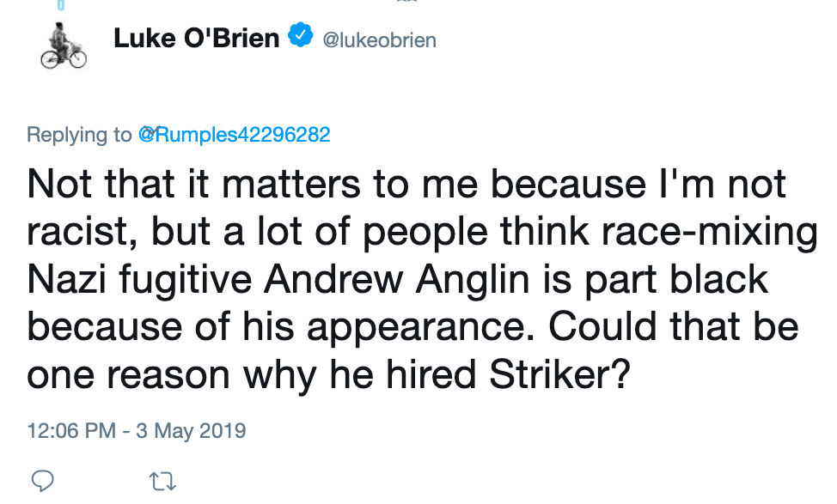Image resolution: width=837 pixels, height=504 pixels.
Task: Open the @Rumples42296282 mention link
Action: pyautogui.click(x=234, y=135)
